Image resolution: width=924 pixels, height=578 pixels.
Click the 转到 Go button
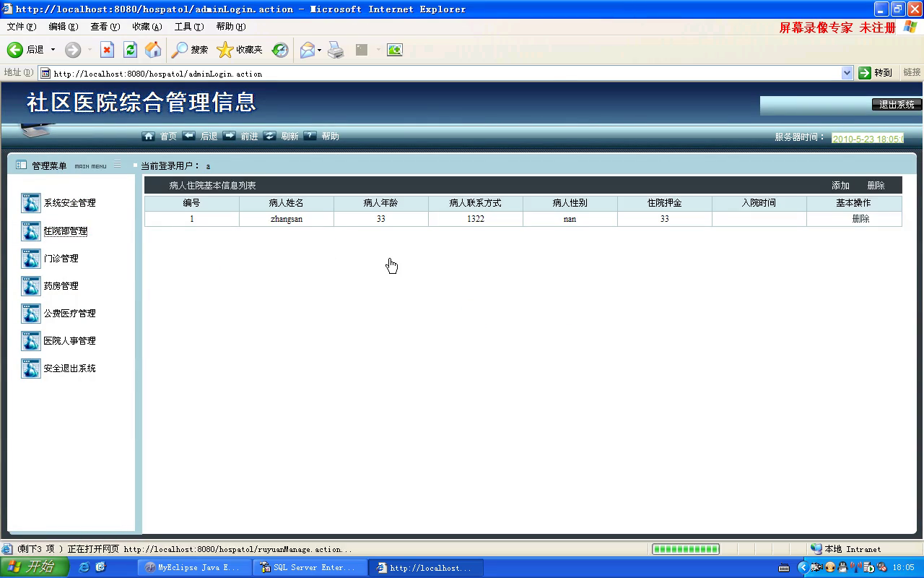875,73
